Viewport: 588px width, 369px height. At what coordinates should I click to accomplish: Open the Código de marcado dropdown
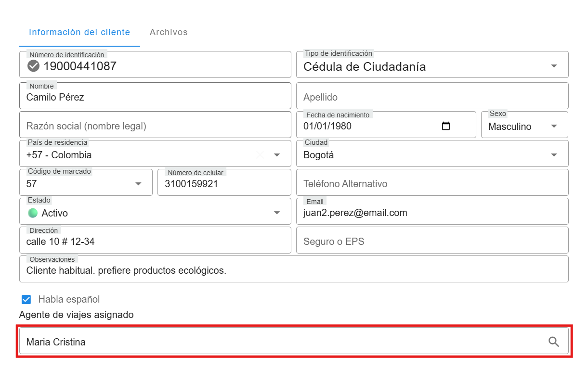coord(138,184)
